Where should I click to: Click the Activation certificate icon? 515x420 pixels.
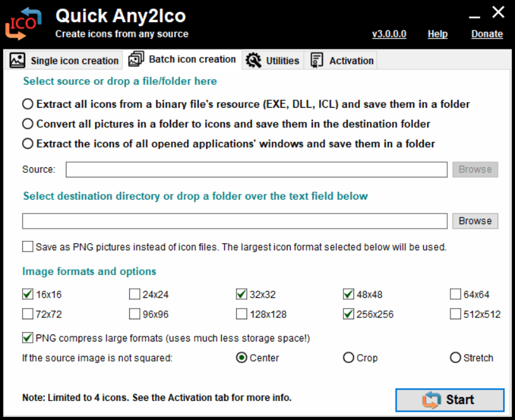[317, 60]
